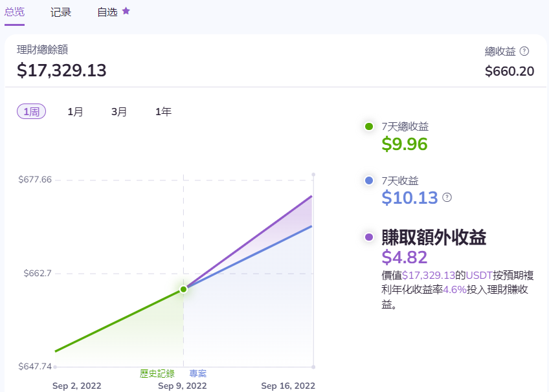Click the 總收益 label
Viewport: 549px width, 392px height.
[x=500, y=51]
